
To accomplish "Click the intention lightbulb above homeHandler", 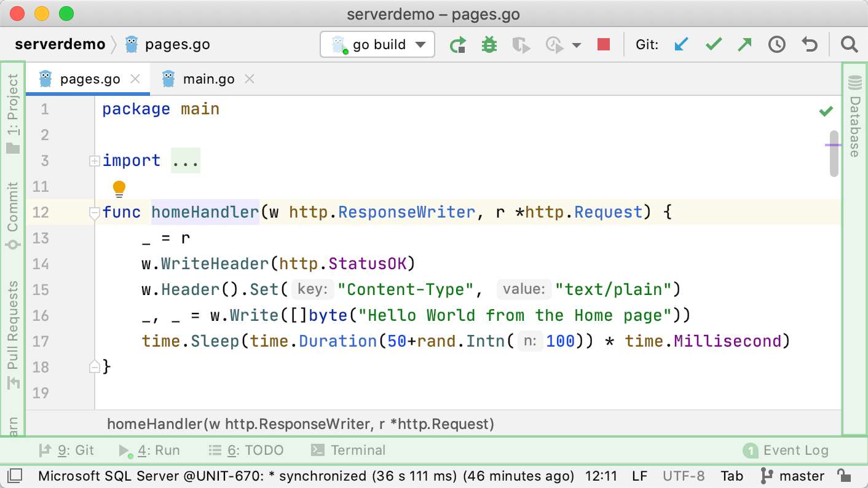I will point(119,187).
